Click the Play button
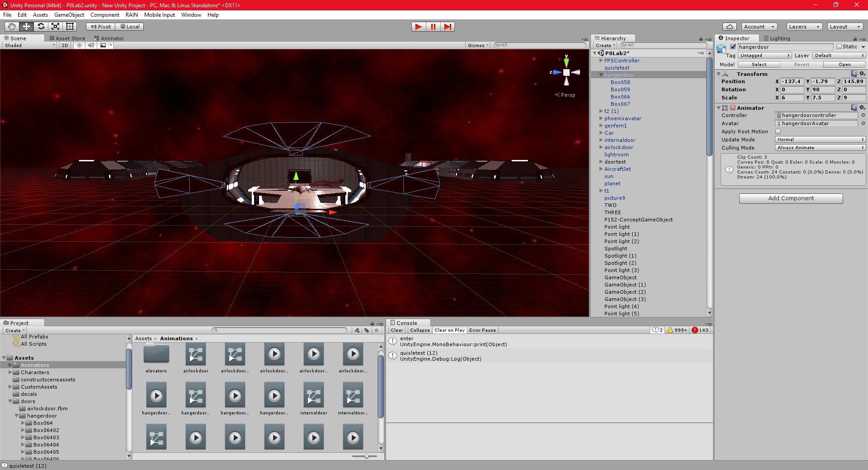The height and width of the screenshot is (470, 868). 419,27
